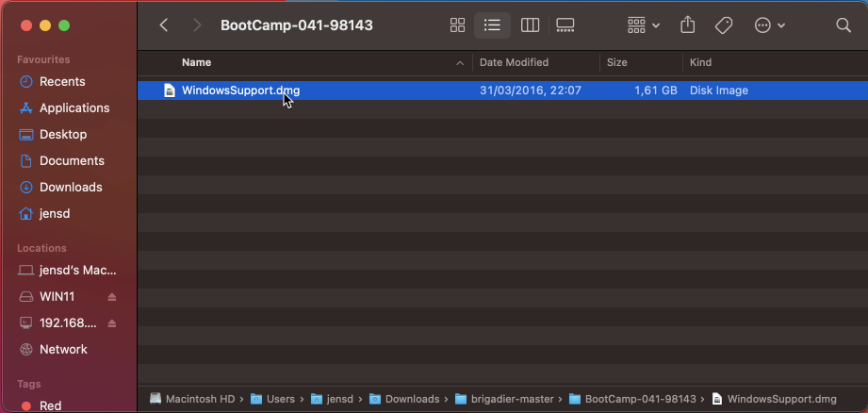Click brigadier-master in path bar
This screenshot has width=868, height=413.
coord(504,399)
